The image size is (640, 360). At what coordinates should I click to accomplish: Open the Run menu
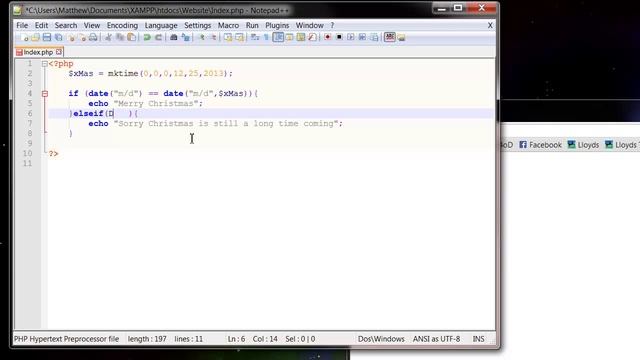[x=252, y=25]
